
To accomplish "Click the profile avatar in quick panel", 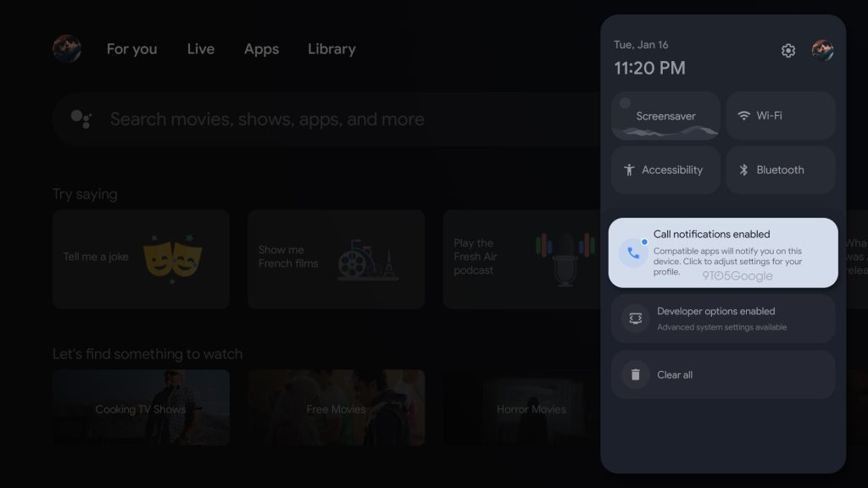I will click(x=822, y=51).
